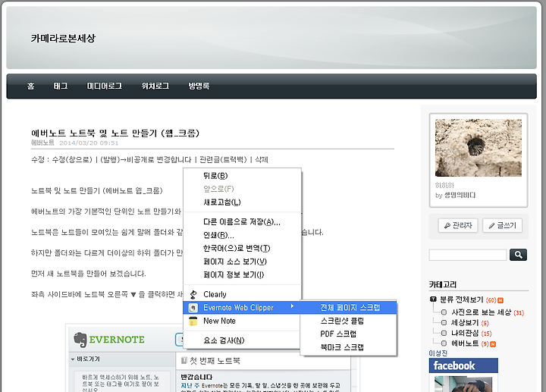This screenshot has width=546, height=392.
Task: Click the 이성진 link above the Facebook box
Action: click(438, 353)
